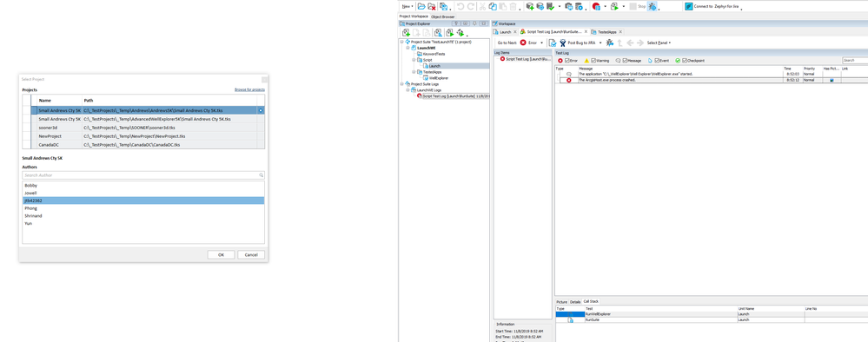Viewport: 868px width, 342px height.
Task: Switch to the Object Browser tab
Action: point(443,16)
